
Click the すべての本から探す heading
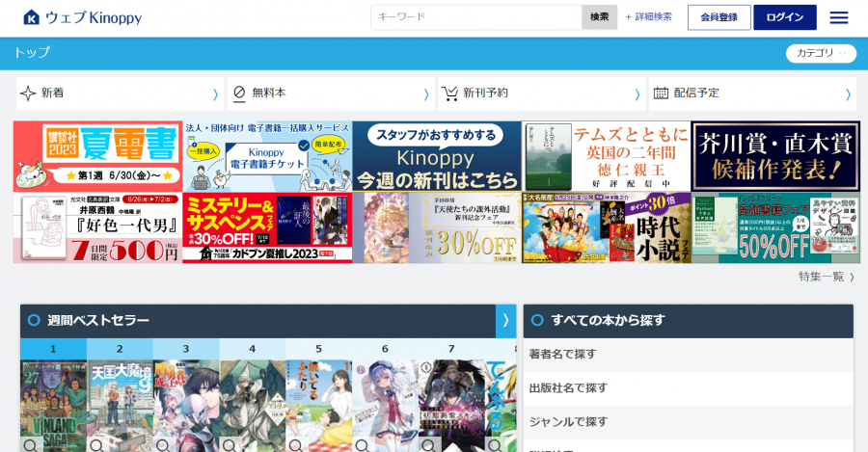coord(608,321)
